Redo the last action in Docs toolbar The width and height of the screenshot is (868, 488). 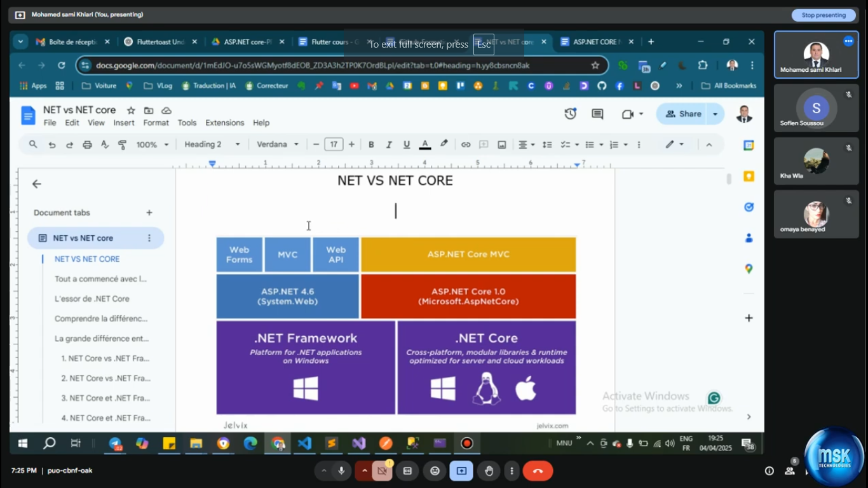(x=70, y=145)
